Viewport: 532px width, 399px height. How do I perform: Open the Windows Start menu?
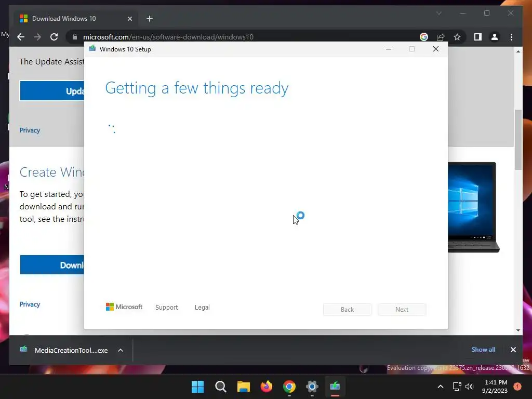(x=198, y=386)
